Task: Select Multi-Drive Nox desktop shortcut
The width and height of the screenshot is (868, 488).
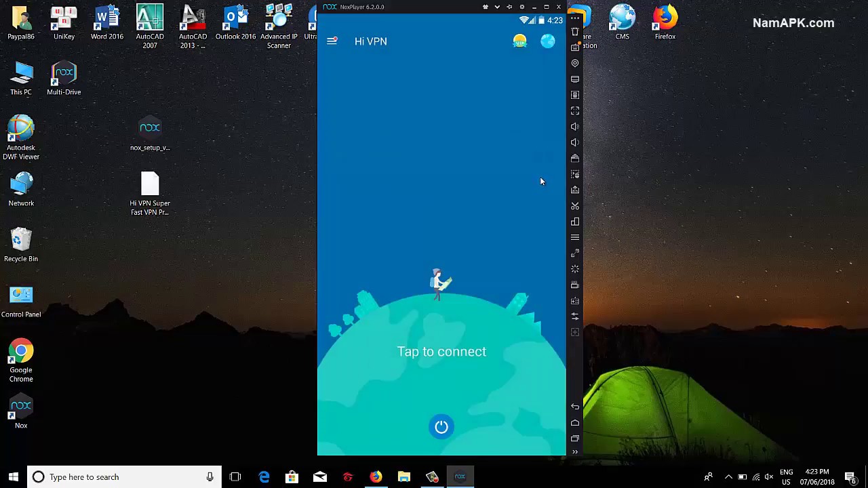Action: coord(64,79)
